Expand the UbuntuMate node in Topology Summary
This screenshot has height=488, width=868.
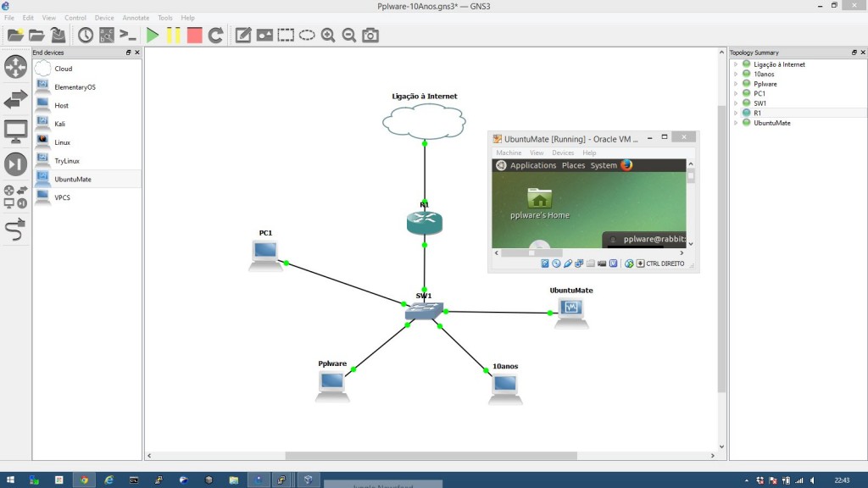[x=736, y=123]
